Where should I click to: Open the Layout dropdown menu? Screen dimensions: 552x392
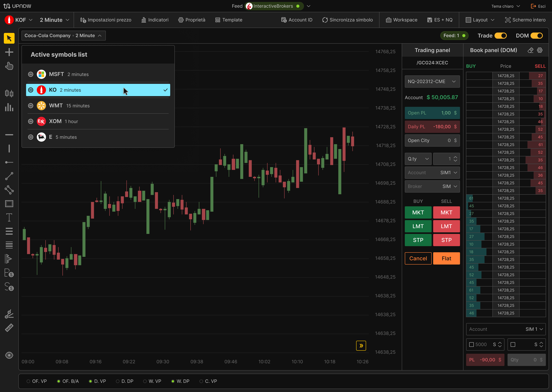[x=480, y=20]
